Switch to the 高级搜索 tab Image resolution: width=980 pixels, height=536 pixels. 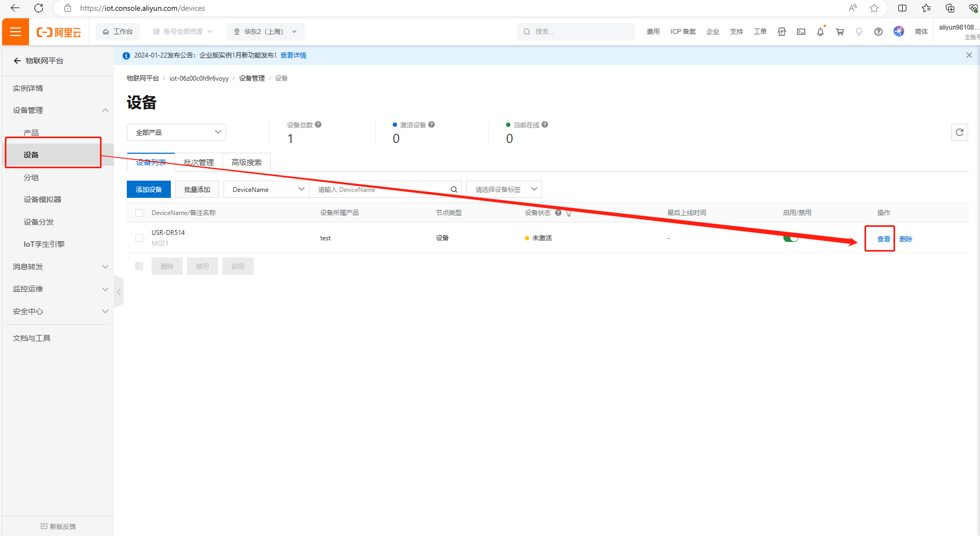(x=247, y=162)
